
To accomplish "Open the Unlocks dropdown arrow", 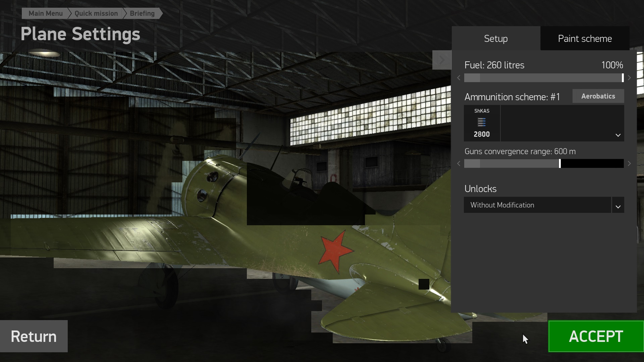I will [x=618, y=205].
